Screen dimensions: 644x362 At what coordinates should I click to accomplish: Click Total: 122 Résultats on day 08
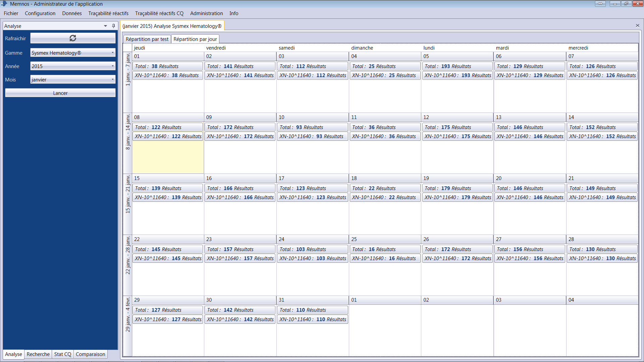pos(168,127)
